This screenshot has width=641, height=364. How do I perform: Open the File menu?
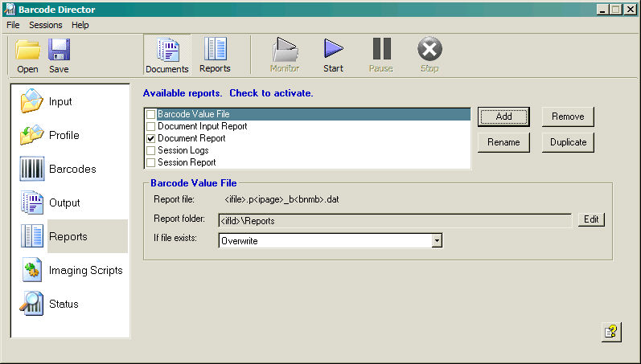[x=13, y=25]
